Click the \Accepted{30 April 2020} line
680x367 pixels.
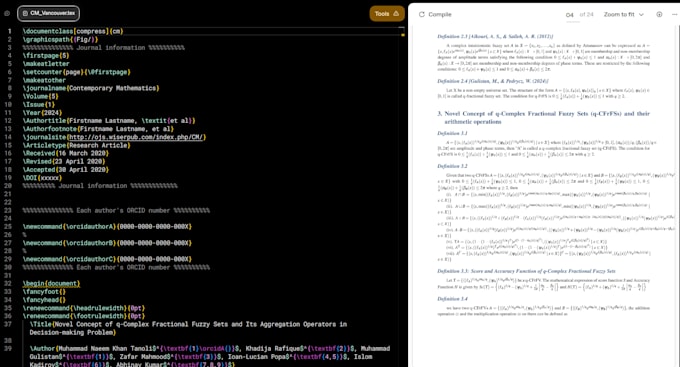pos(65,170)
